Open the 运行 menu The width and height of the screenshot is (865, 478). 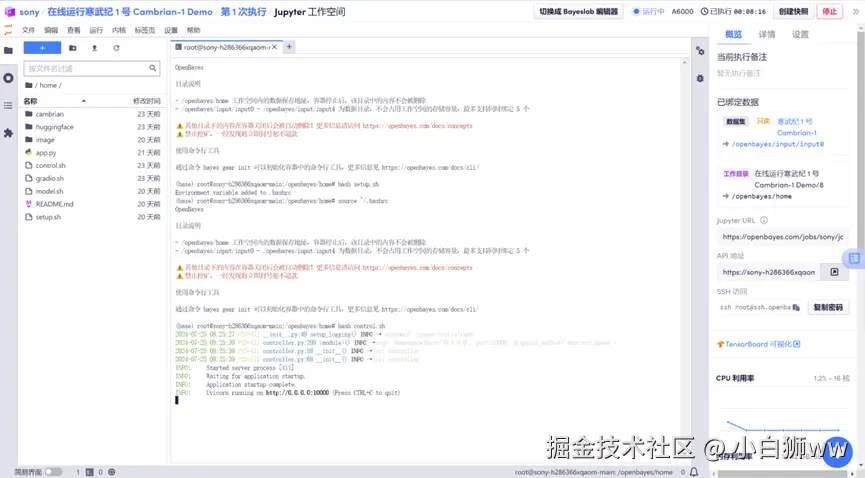(97, 30)
